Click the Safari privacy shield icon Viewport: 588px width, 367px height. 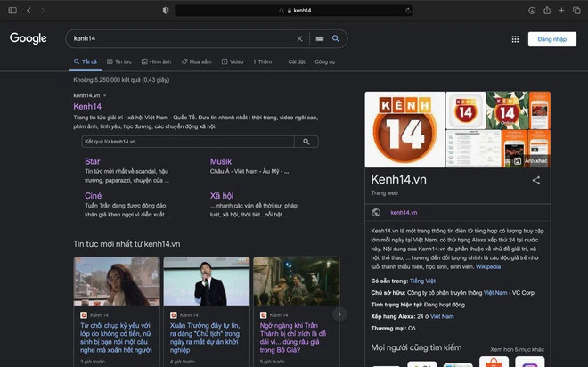click(166, 11)
